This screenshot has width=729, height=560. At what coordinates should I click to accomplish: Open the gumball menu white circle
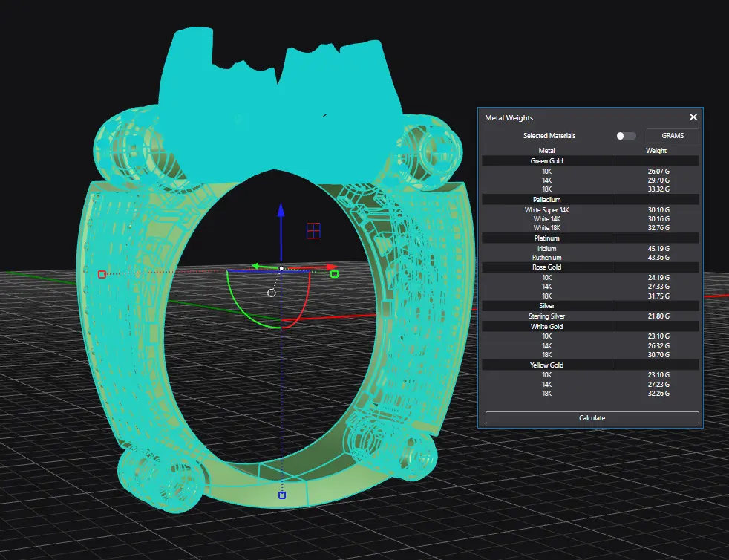tap(272, 293)
